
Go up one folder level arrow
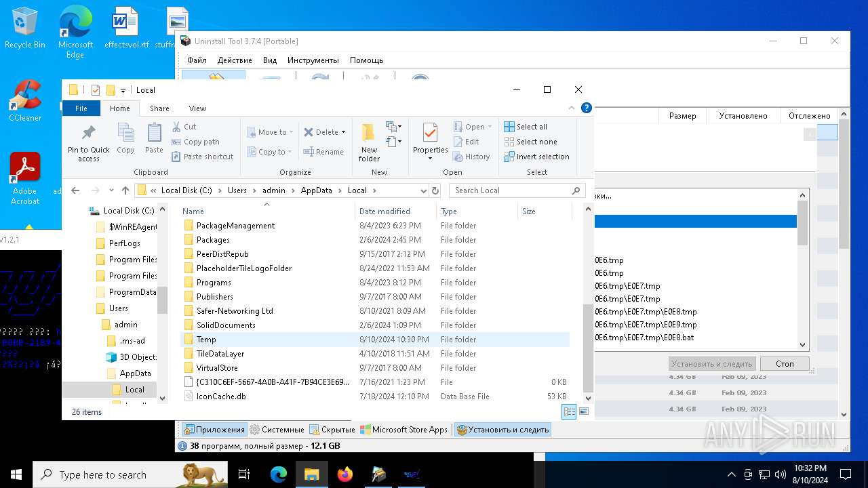click(x=125, y=190)
